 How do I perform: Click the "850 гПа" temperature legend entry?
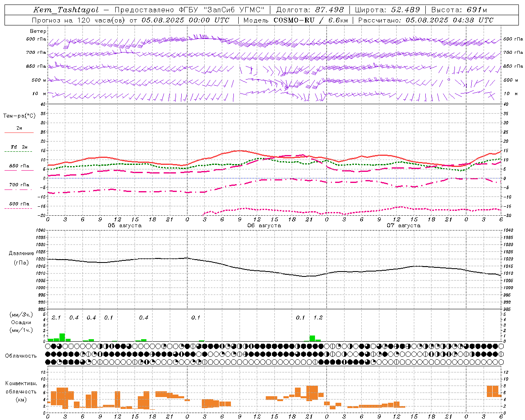(x=19, y=166)
